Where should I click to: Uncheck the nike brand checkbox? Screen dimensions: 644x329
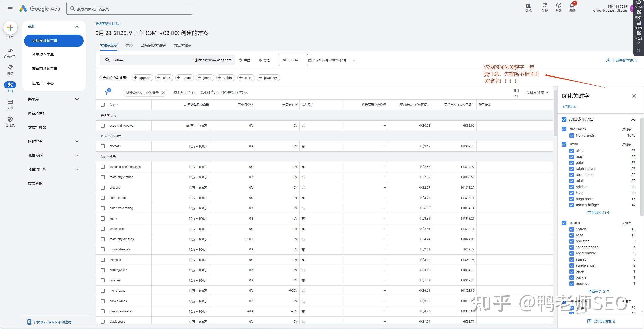(572, 151)
